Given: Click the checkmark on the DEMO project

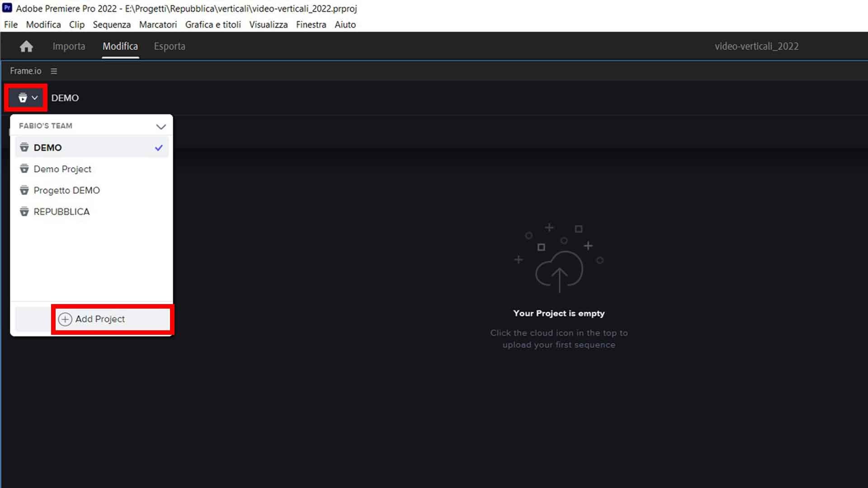Looking at the screenshot, I should 159,148.
